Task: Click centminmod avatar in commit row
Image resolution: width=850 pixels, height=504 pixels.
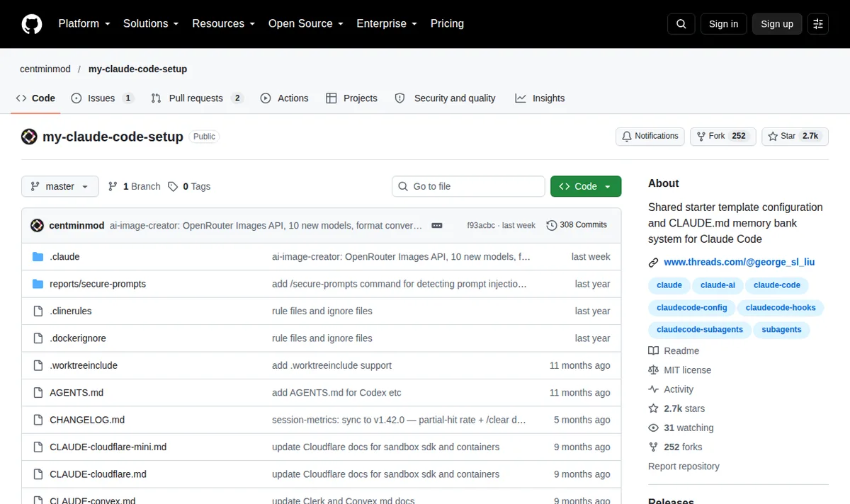Action: (x=38, y=225)
